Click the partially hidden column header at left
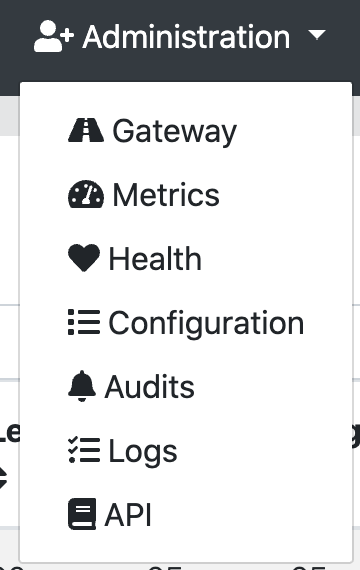The width and height of the screenshot is (360, 570). pos(10,433)
